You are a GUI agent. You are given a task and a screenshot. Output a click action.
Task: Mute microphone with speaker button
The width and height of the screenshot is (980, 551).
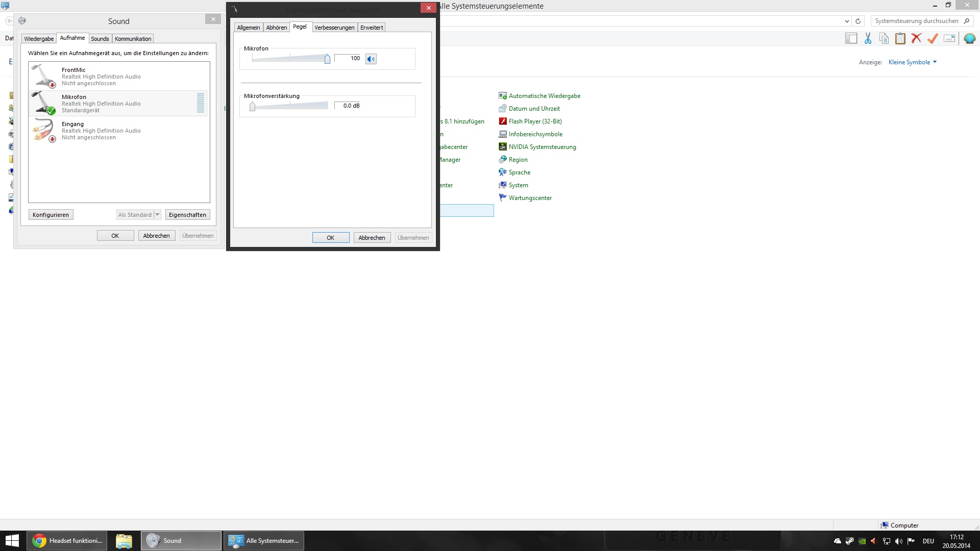[371, 59]
